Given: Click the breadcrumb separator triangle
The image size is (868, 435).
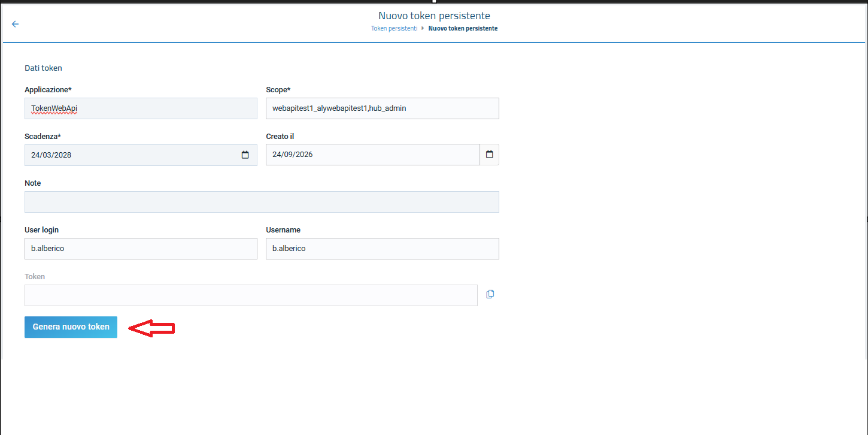Looking at the screenshot, I should pos(423,28).
